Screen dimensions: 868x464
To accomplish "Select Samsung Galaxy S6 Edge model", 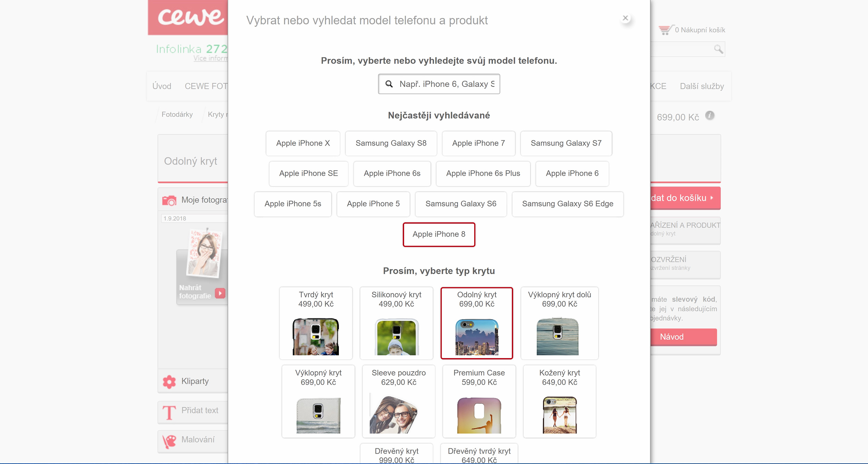I will [567, 204].
